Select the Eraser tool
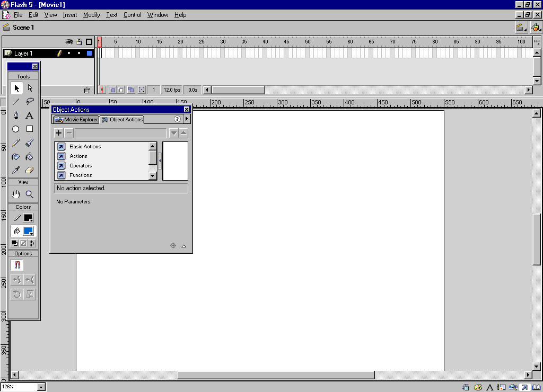Image resolution: width=543 pixels, height=392 pixels. (30, 170)
